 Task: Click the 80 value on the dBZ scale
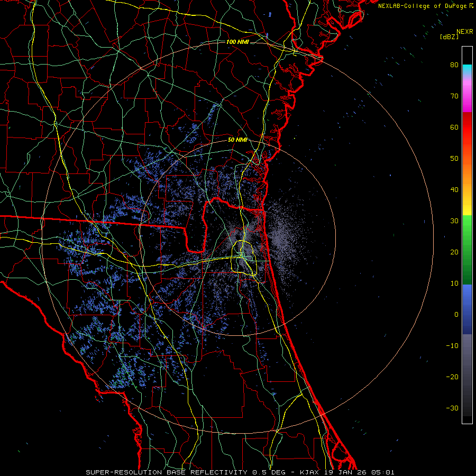tap(454, 65)
